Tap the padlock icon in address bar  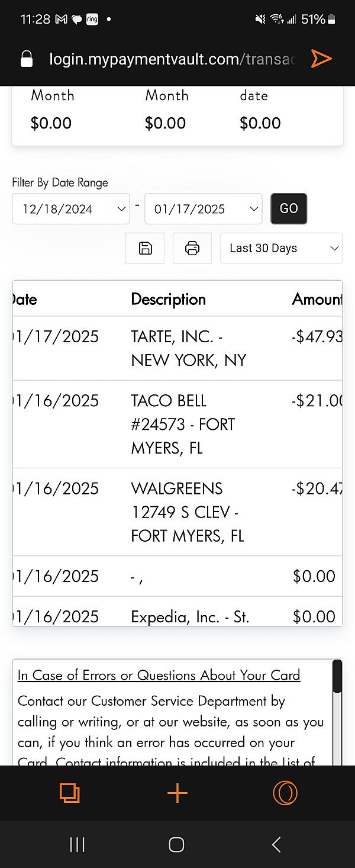pyautogui.click(x=27, y=59)
